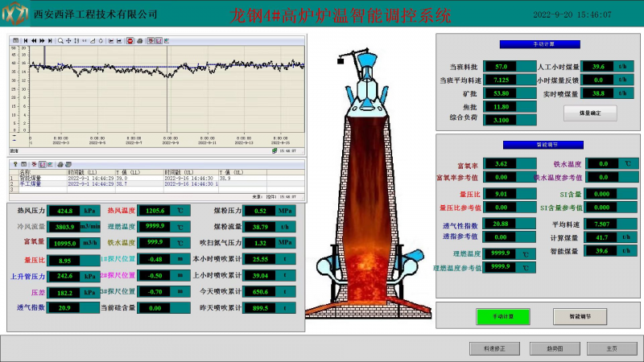
Task: Click the rewind icon in the trend toolbar
Action: pyautogui.click(x=34, y=40)
